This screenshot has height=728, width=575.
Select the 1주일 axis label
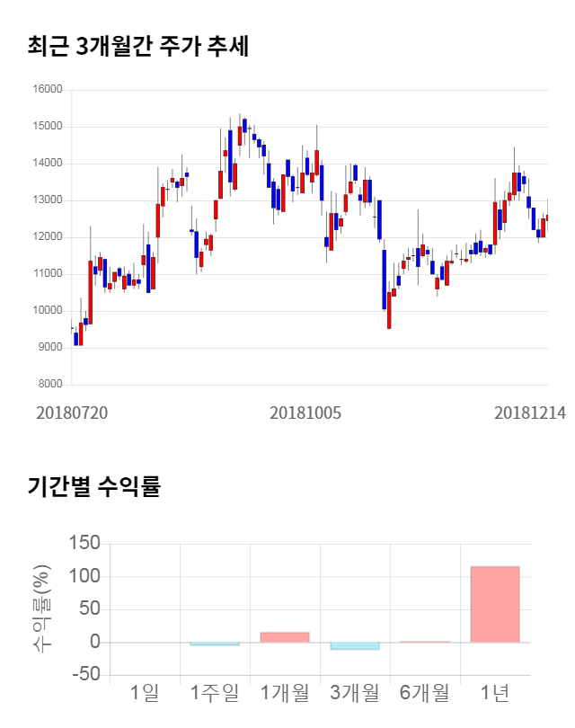215,692
